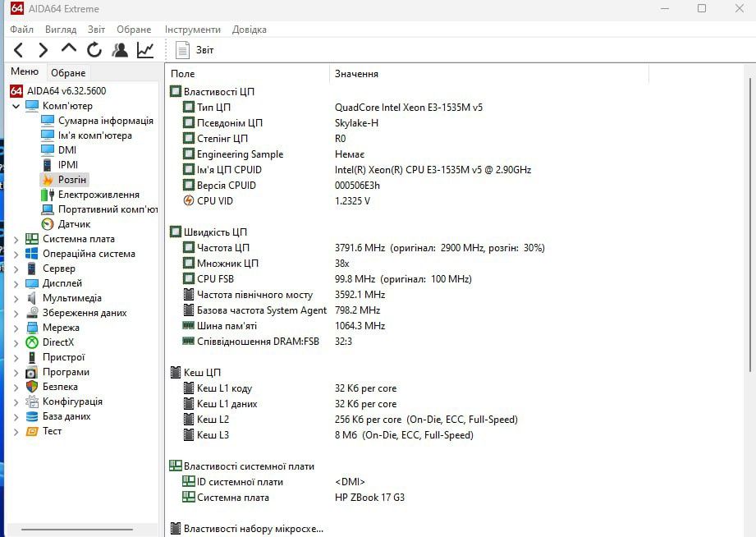Click the Поле column header
The height and width of the screenshot is (537, 756).
(x=247, y=74)
